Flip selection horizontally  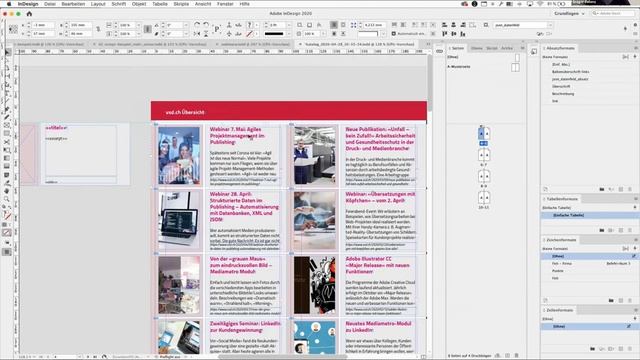pyautogui.click(x=197, y=33)
